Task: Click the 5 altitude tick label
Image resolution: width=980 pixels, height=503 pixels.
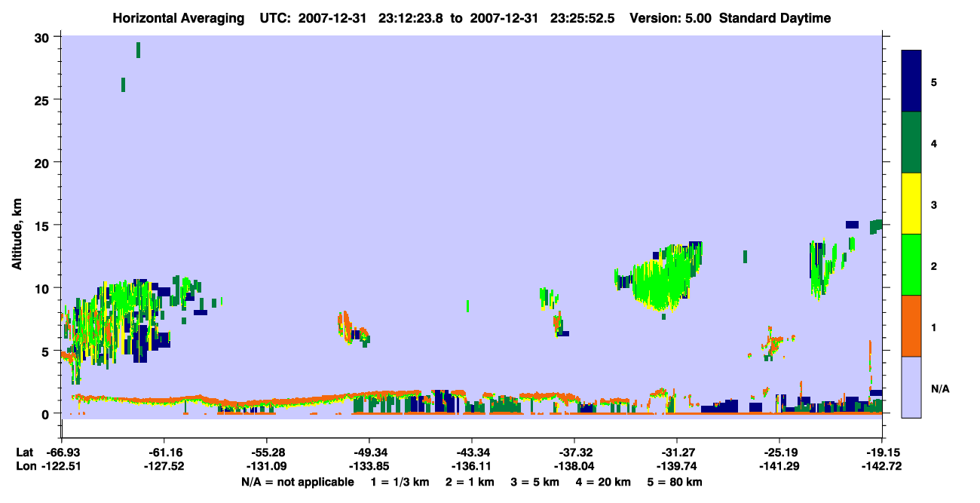Action: [47, 351]
